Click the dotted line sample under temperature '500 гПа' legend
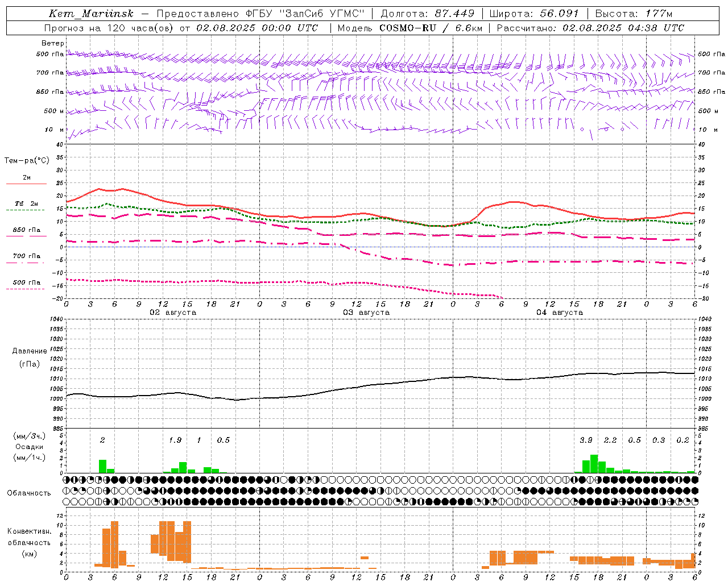This screenshot has width=728, height=582. (25, 289)
